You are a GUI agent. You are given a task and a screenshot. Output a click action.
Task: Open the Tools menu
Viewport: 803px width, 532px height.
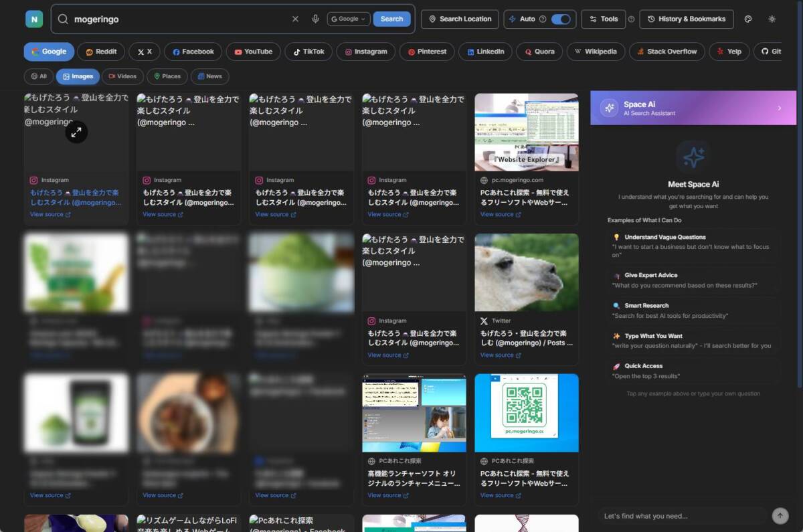pos(603,19)
